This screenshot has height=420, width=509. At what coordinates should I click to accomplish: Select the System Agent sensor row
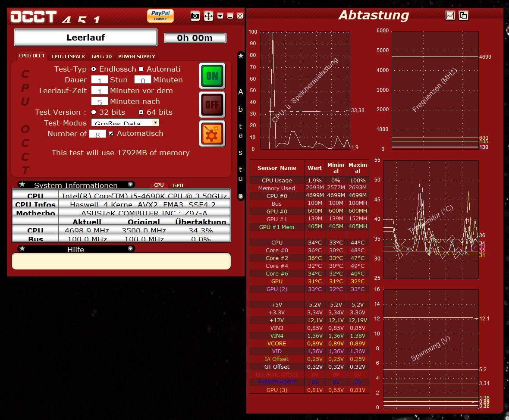tap(309, 382)
